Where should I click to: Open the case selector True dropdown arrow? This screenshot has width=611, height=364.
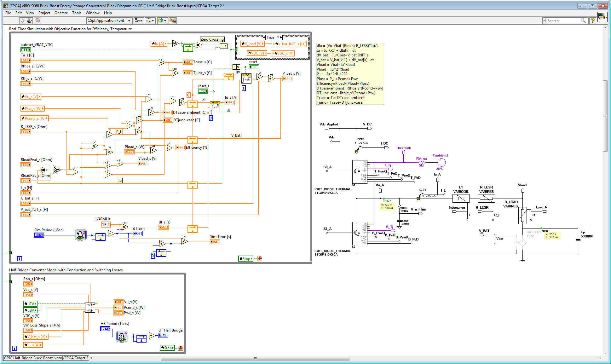coord(278,37)
